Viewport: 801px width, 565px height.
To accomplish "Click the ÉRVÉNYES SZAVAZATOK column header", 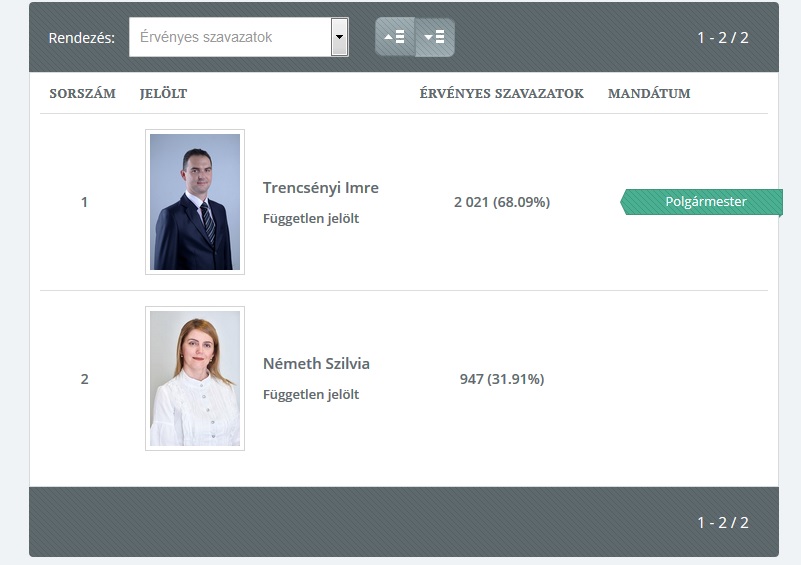I will [x=502, y=93].
